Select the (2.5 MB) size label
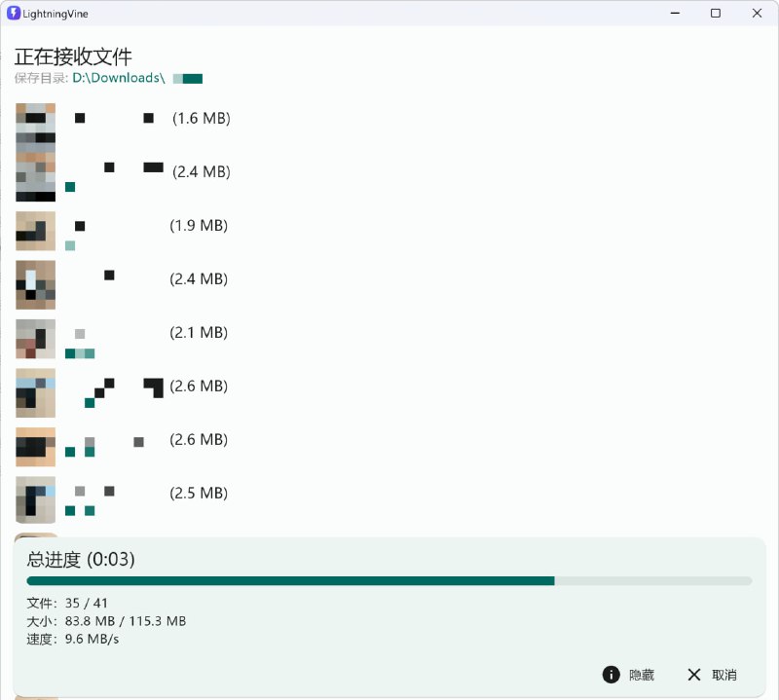This screenshot has height=700, width=779. (199, 494)
